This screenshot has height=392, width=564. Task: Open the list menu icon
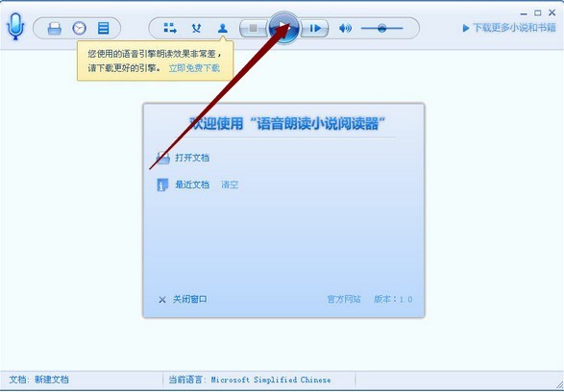103,28
